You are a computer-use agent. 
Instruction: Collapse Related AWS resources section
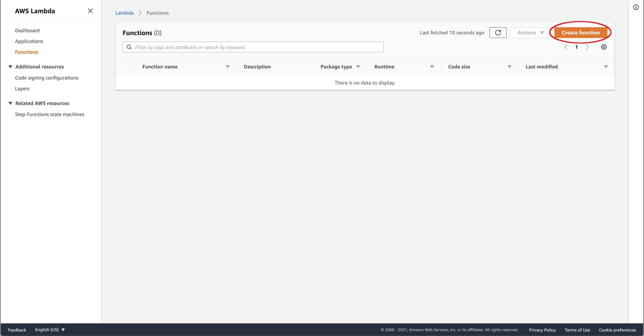click(10, 103)
